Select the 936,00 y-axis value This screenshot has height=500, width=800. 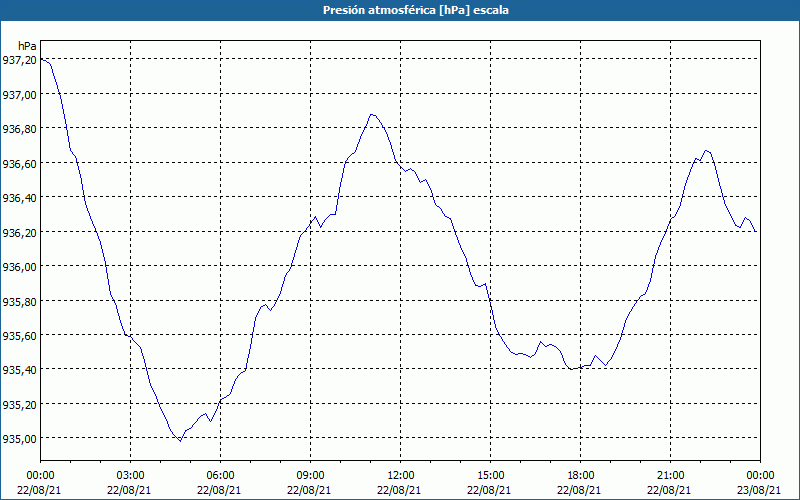(x=19, y=267)
